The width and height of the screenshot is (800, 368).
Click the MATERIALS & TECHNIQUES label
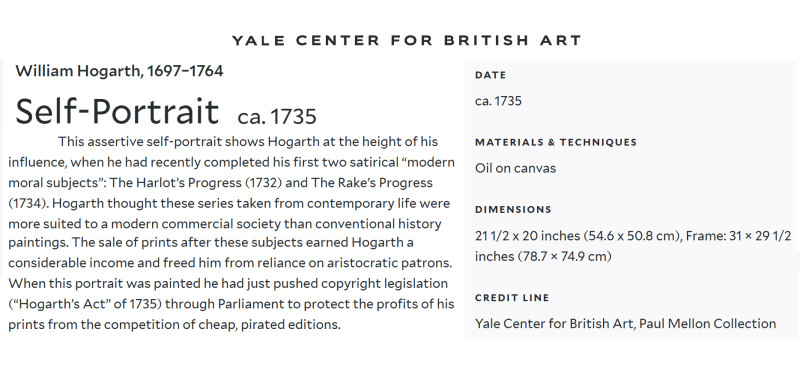point(556,142)
